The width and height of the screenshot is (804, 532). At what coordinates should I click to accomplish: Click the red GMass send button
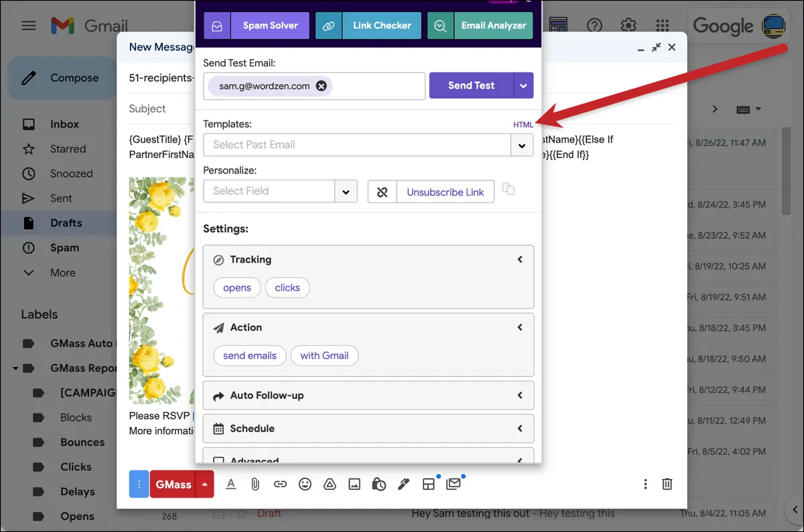[x=173, y=484]
